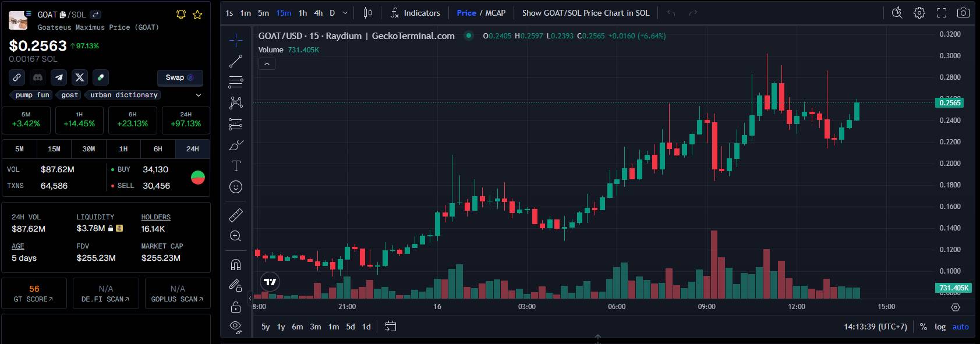980x344 pixels.
Task: Click Show GOAT/SOL Price Chart in SOL
Action: coord(586,13)
